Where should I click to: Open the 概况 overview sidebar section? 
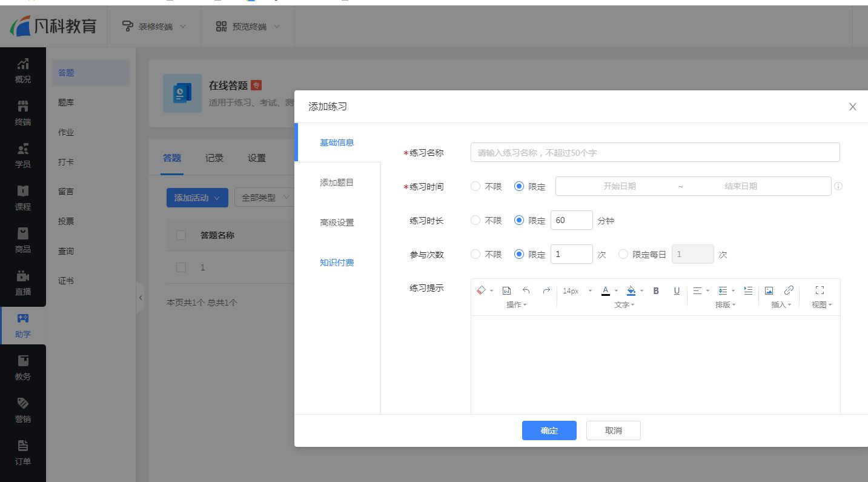click(x=23, y=71)
